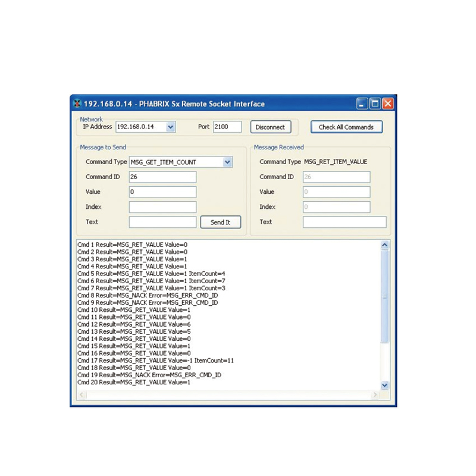Select log line Cmd 13 Value=5

click(x=134, y=332)
